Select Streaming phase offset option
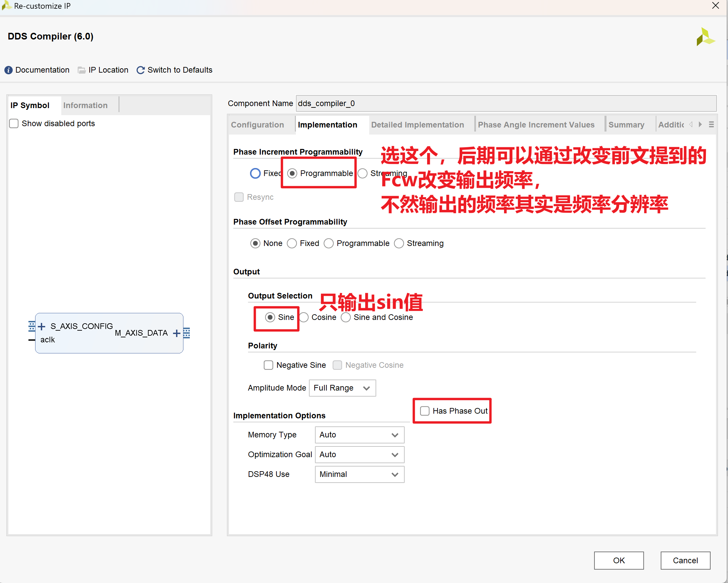Image resolution: width=728 pixels, height=583 pixels. click(399, 243)
